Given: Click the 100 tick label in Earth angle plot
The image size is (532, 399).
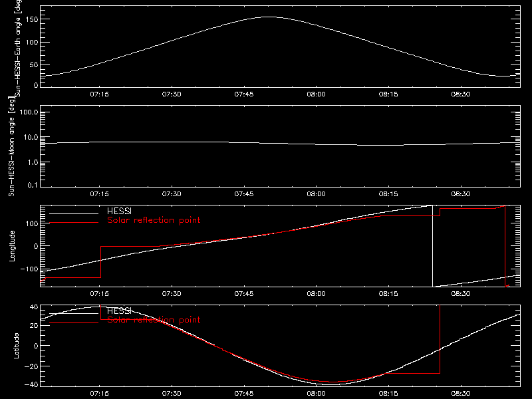Looking at the screenshot, I should click(x=31, y=43).
